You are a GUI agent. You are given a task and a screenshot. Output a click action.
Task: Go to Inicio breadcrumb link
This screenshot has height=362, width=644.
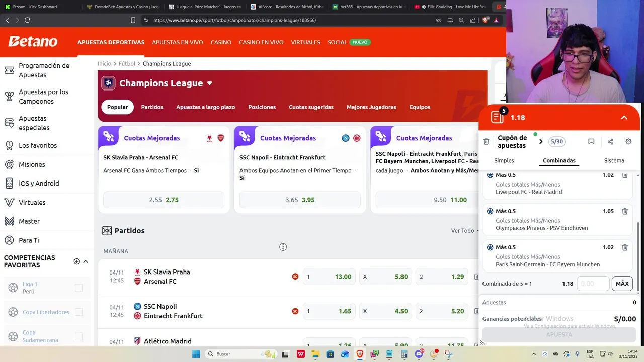(104, 64)
